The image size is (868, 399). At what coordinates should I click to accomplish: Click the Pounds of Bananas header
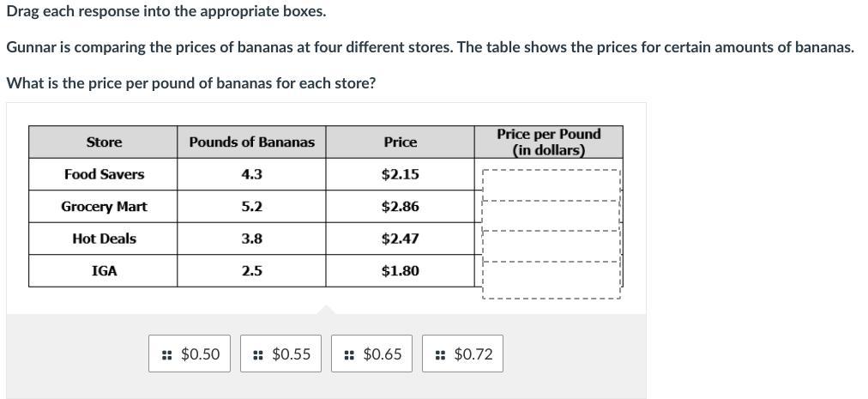coord(251,142)
